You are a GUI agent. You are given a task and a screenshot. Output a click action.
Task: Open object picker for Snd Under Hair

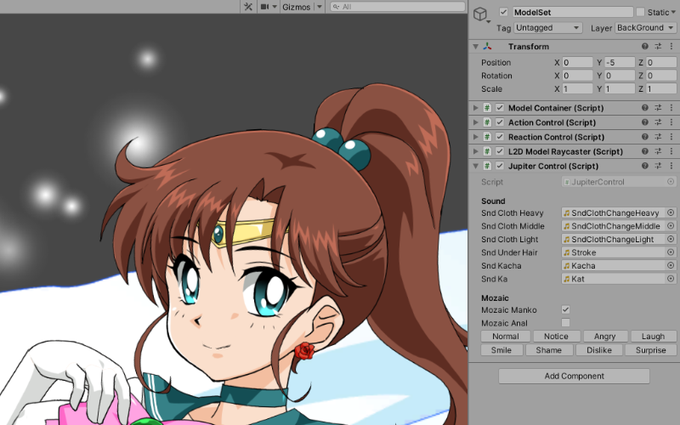pyautogui.click(x=670, y=252)
